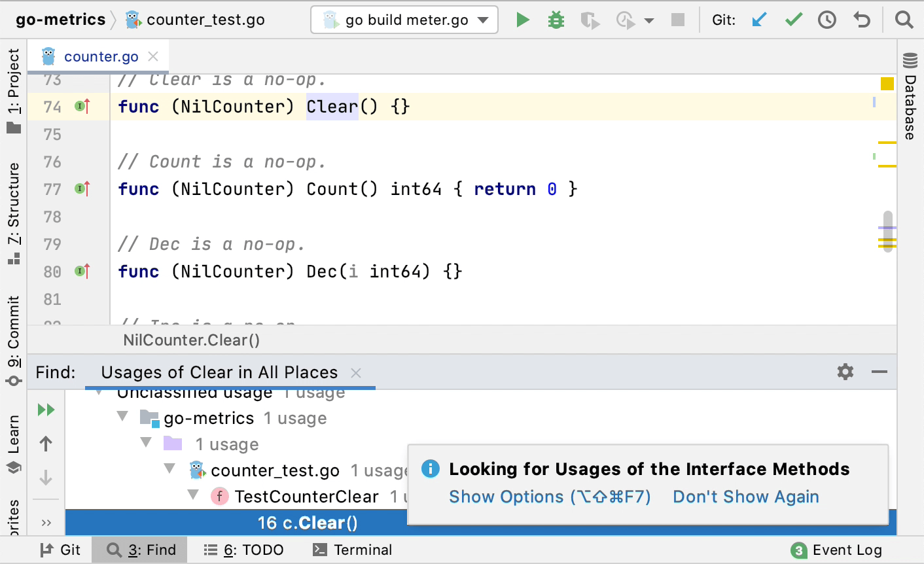Start debugging with the bug icon

pos(556,20)
